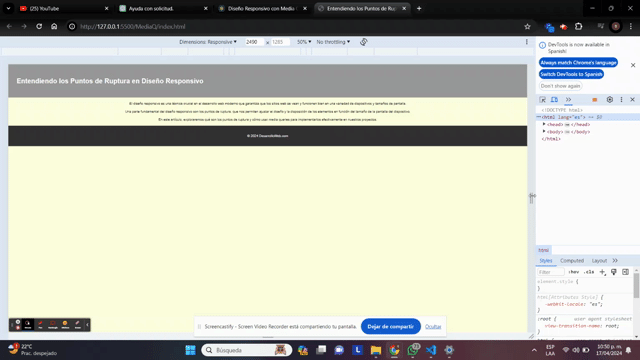
Task: Add a new style rule
Action: click(x=602, y=272)
